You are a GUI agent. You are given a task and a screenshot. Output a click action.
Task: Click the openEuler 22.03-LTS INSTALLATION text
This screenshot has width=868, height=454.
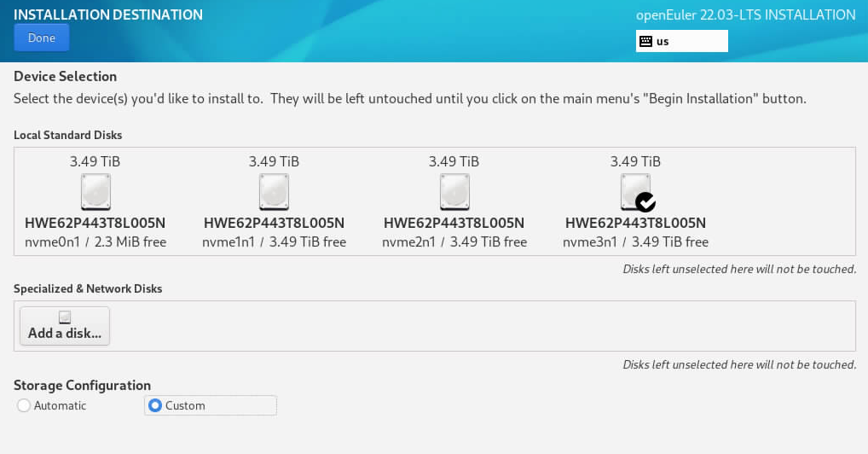746,15
